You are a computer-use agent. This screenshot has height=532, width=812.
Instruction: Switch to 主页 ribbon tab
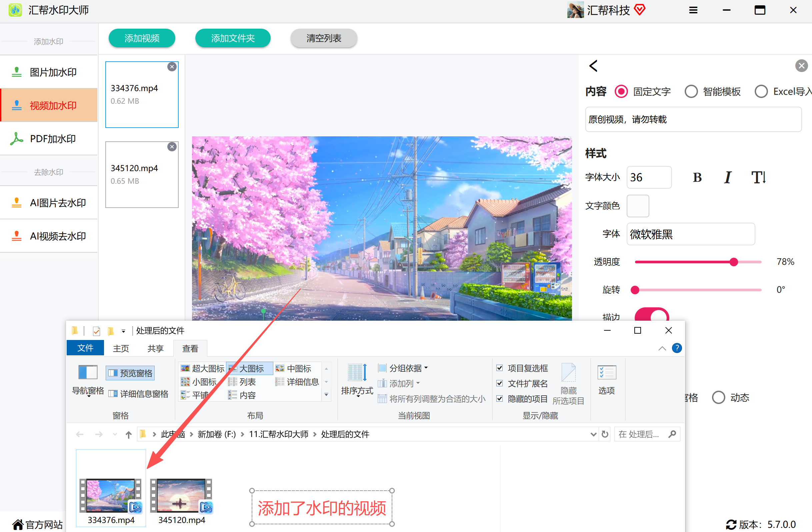pyautogui.click(x=121, y=348)
